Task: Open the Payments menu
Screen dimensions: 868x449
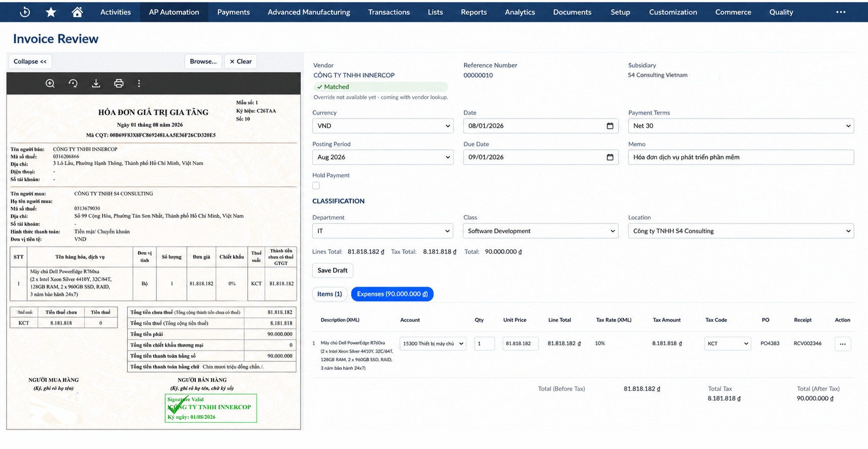Action: 234,12
